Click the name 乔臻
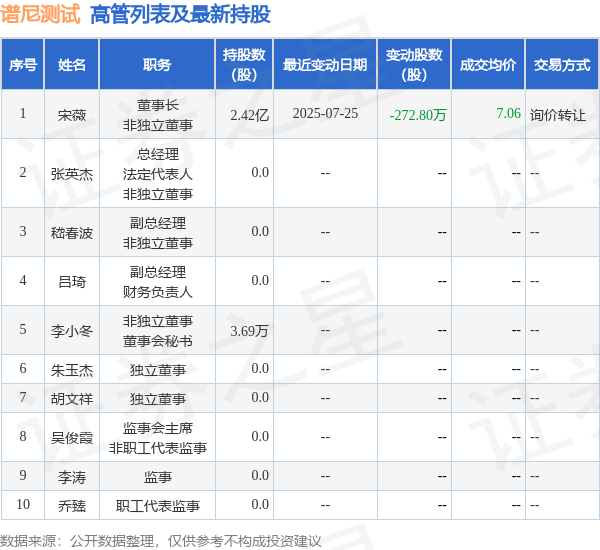The height and width of the screenshot is (550, 600). 72,506
